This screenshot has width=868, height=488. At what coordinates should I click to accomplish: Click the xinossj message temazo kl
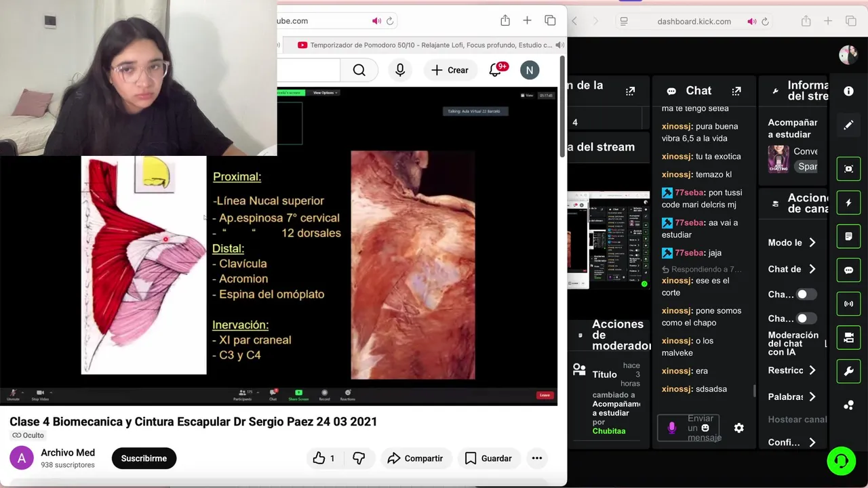(696, 174)
